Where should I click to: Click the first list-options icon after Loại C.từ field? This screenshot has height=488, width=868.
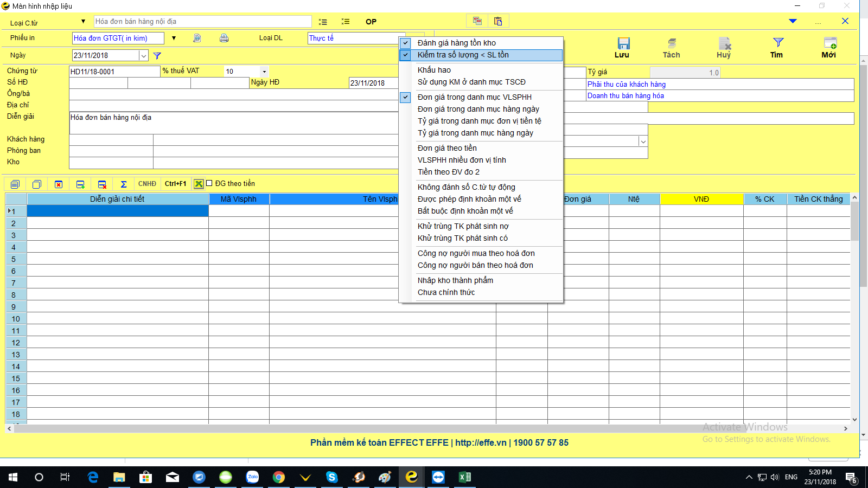tap(323, 22)
